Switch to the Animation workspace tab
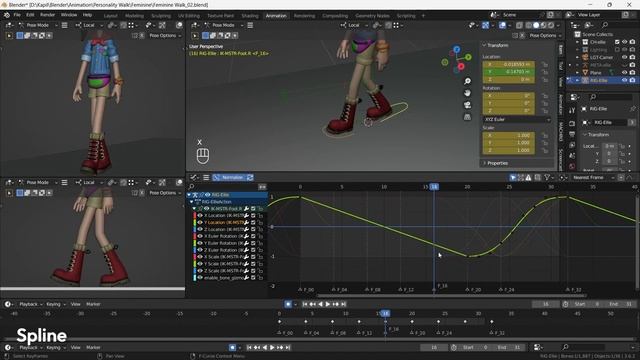640x360 pixels. point(276,16)
